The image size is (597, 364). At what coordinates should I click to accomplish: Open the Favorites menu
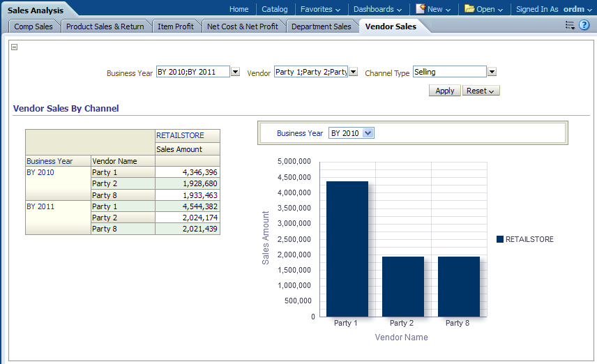click(x=320, y=9)
